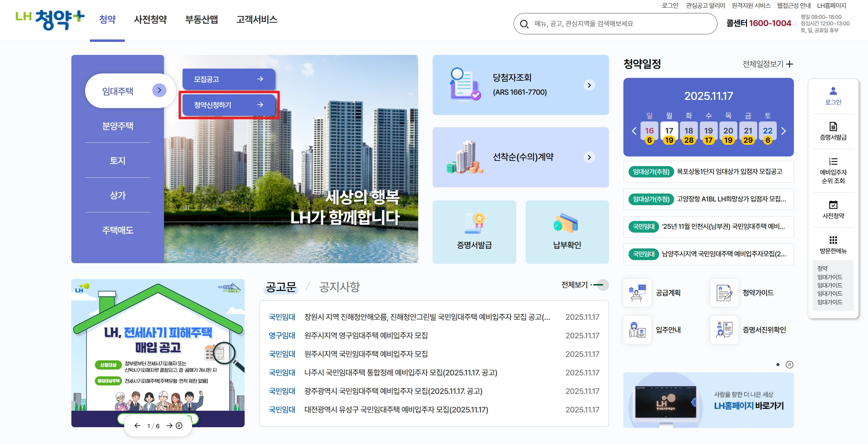Click the highlighted 청약신청하기 apply button
Screen dimensions: 868x444
point(228,105)
